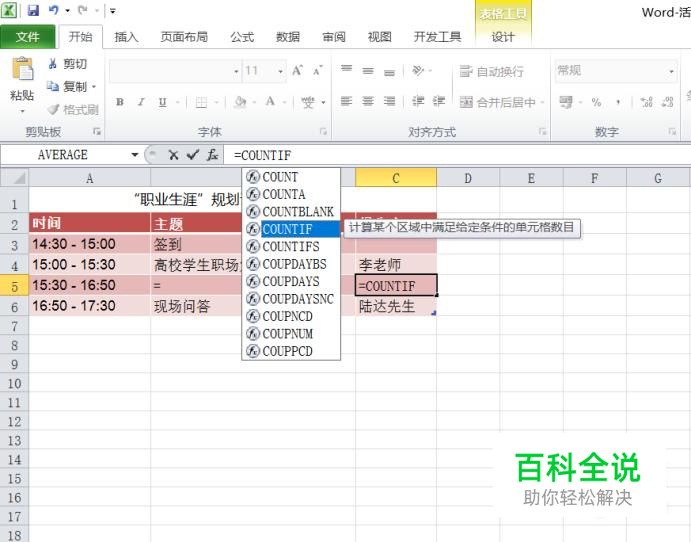Switch to the 视图 ribbon tab
This screenshot has height=542, width=691.
point(379,37)
